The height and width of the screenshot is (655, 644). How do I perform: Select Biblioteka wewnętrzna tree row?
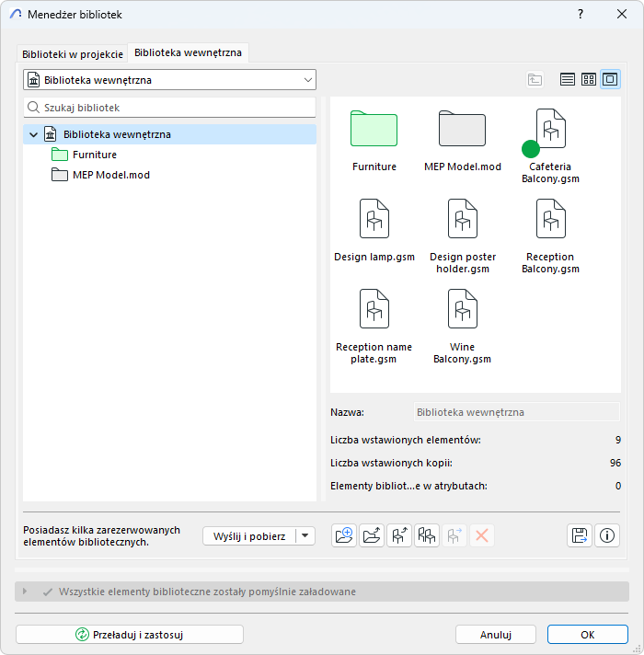point(169,134)
